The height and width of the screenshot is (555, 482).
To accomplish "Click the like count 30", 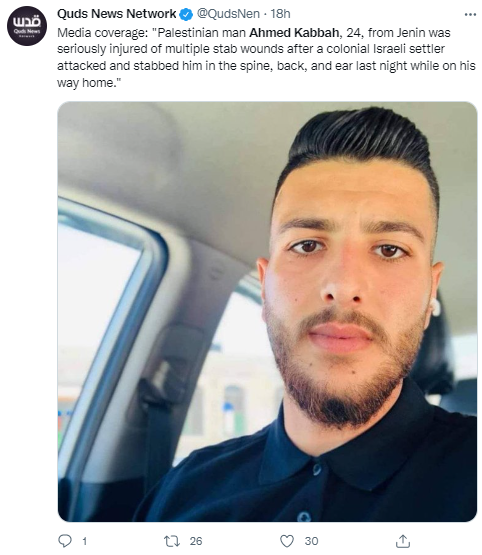I will click(x=311, y=541).
